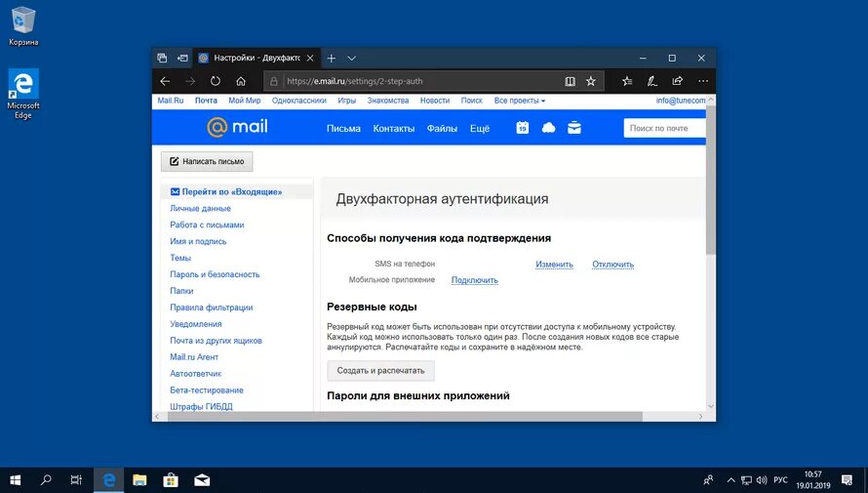Open the info@tunecom account link

[x=681, y=101]
